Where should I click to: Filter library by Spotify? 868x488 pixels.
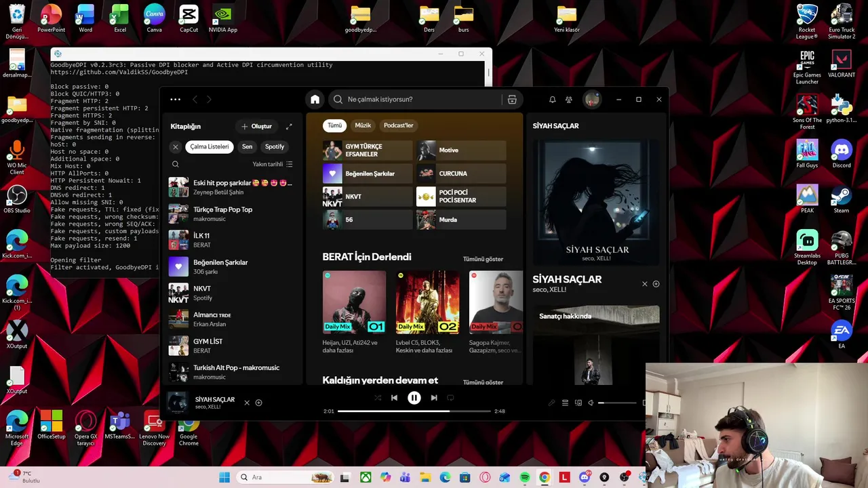point(275,146)
